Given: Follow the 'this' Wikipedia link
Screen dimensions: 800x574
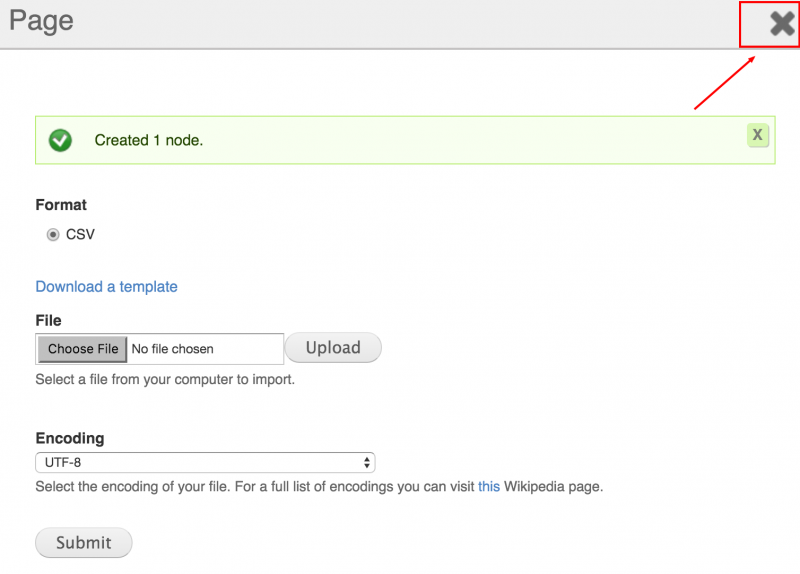Looking at the screenshot, I should (489, 487).
